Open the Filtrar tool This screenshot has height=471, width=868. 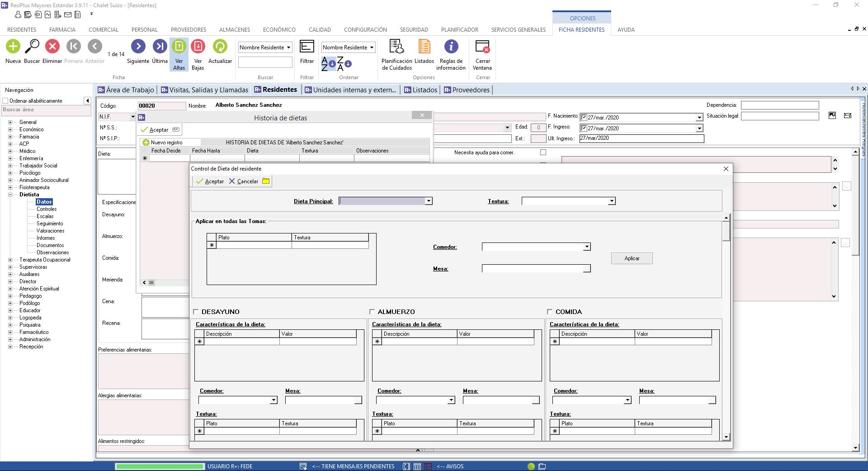307,46
